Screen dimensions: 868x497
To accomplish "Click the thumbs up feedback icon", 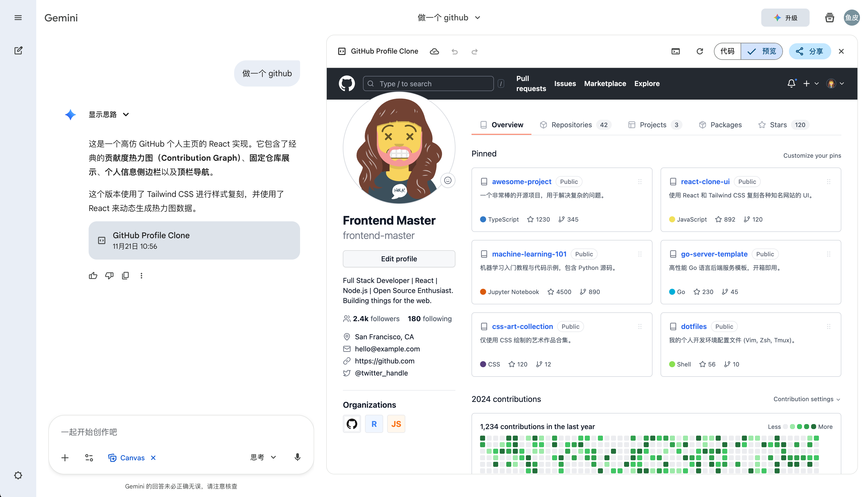I will 93,275.
